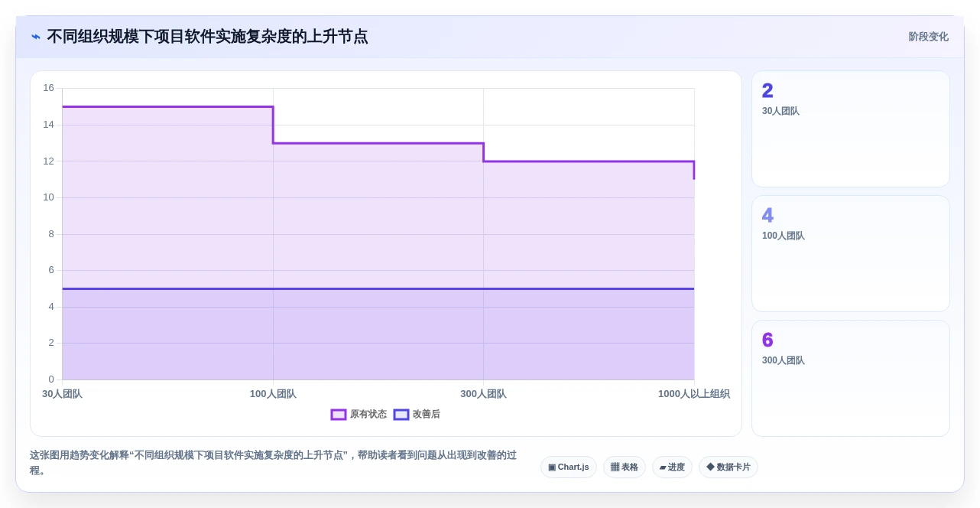The image size is (980, 508).
Task: Click the y-axis label 16
Action: pyautogui.click(x=49, y=88)
